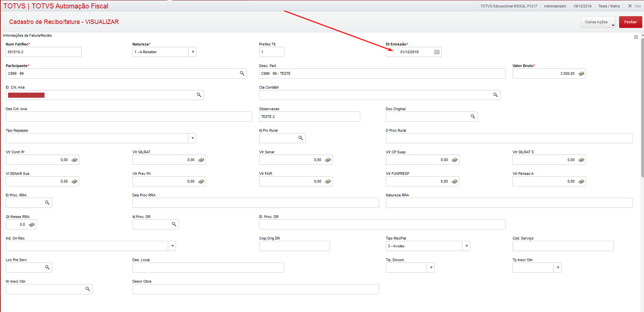Viewport: 644px width, 312px height.
Task: Click the Descr Obra field
Action: [256, 289]
